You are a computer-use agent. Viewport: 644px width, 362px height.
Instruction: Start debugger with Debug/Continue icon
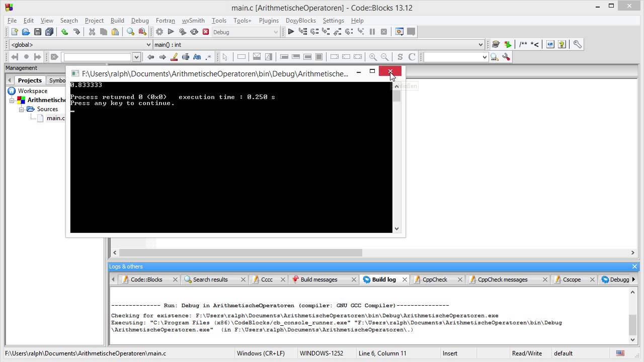(x=291, y=32)
